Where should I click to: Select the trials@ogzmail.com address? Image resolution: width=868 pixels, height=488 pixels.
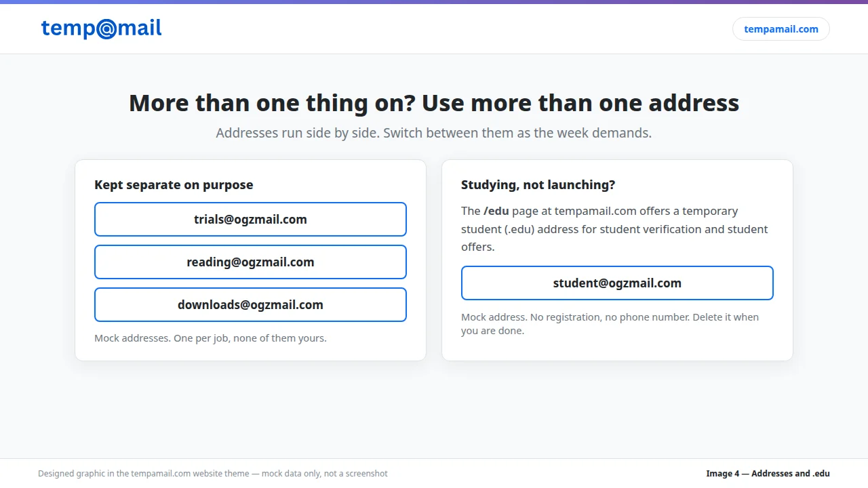click(x=250, y=220)
